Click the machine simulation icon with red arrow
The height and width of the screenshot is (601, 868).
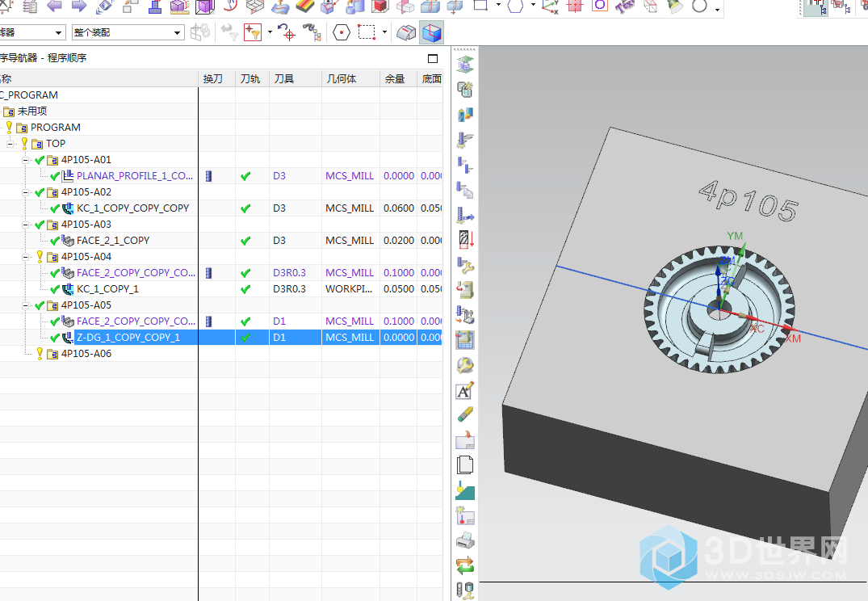[x=465, y=290]
